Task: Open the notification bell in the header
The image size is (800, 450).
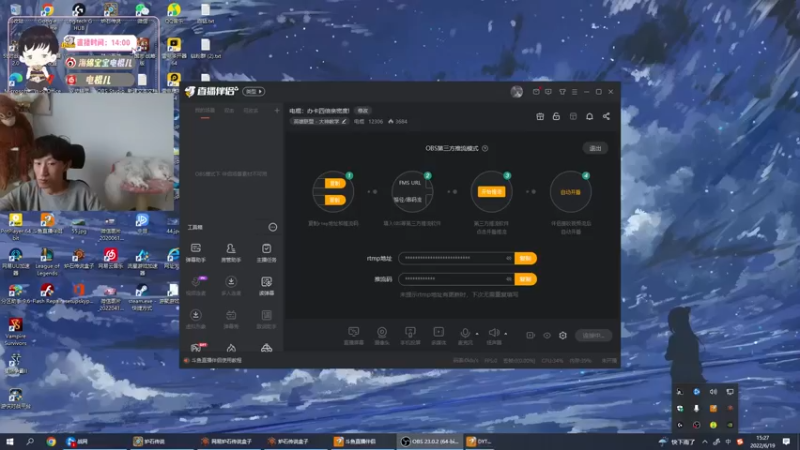Action: coord(589,116)
